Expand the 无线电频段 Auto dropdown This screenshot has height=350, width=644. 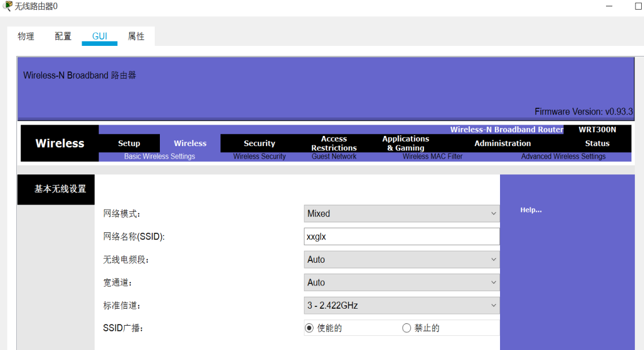click(x=402, y=259)
